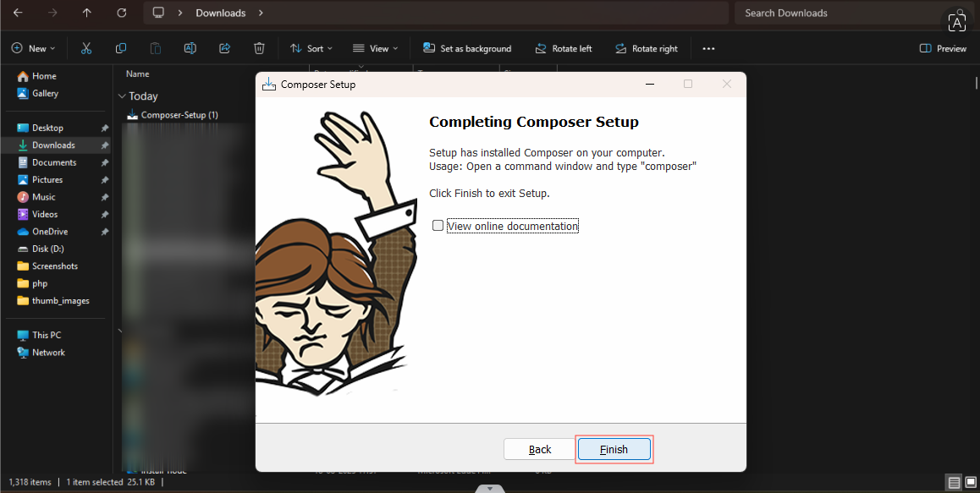The image size is (980, 493).
Task: Focus the Search Downloads field
Action: click(x=853, y=14)
